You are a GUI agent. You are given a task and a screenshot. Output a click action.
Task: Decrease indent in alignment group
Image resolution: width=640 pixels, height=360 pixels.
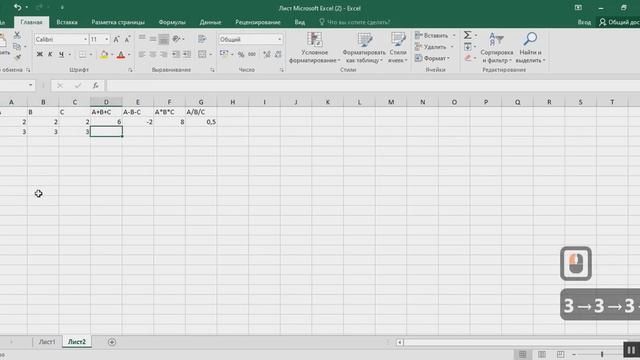click(176, 54)
